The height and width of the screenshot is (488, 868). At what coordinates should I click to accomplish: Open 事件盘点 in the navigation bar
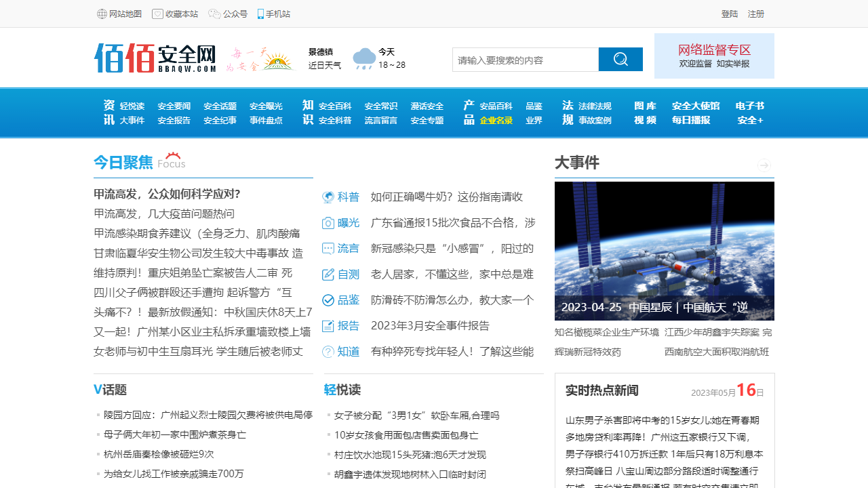(266, 121)
